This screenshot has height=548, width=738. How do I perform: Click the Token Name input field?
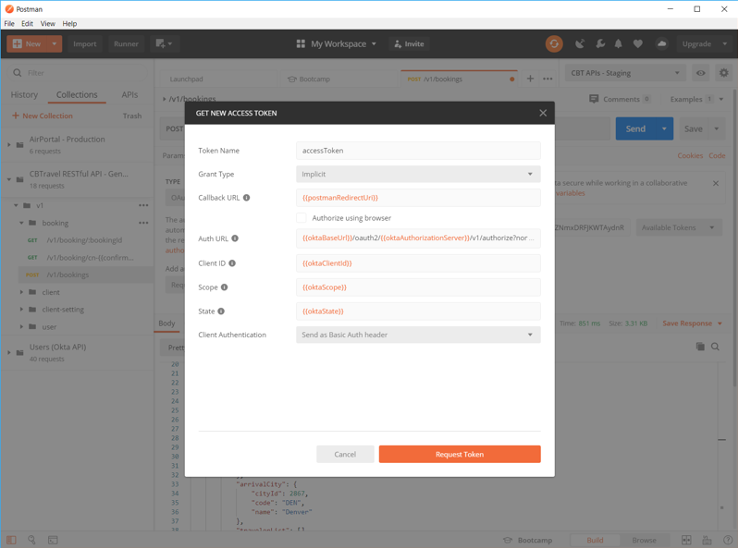click(418, 151)
